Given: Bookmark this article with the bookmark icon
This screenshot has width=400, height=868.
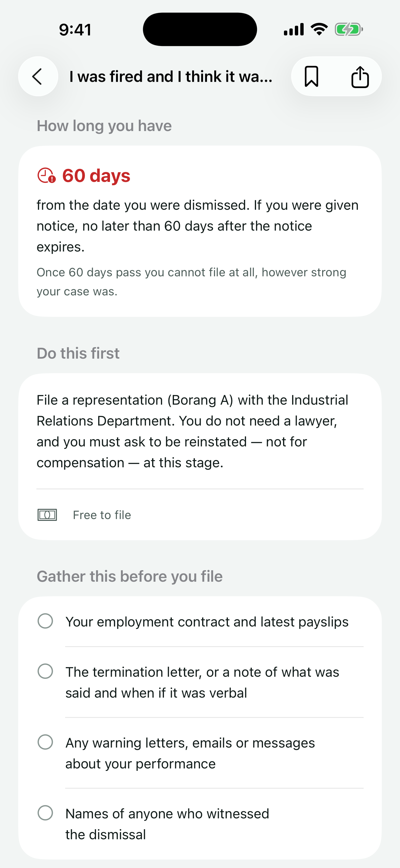Looking at the screenshot, I should pyautogui.click(x=311, y=77).
